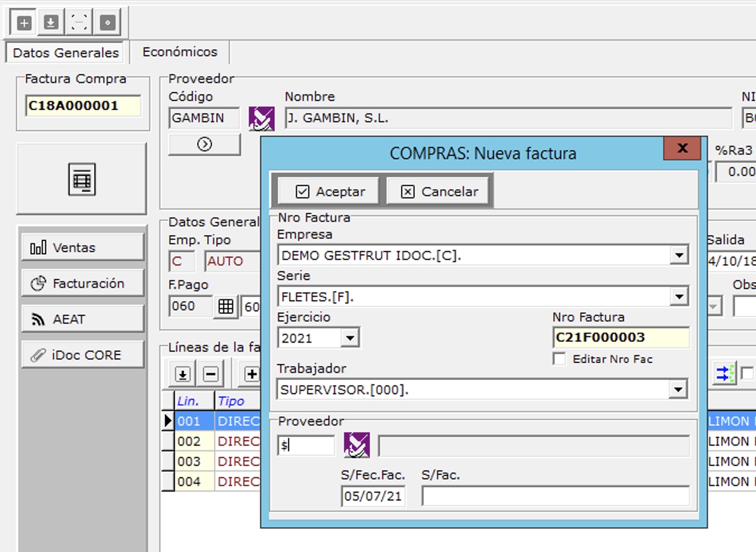Enable the Editar Nro Fac checkbox

559,359
